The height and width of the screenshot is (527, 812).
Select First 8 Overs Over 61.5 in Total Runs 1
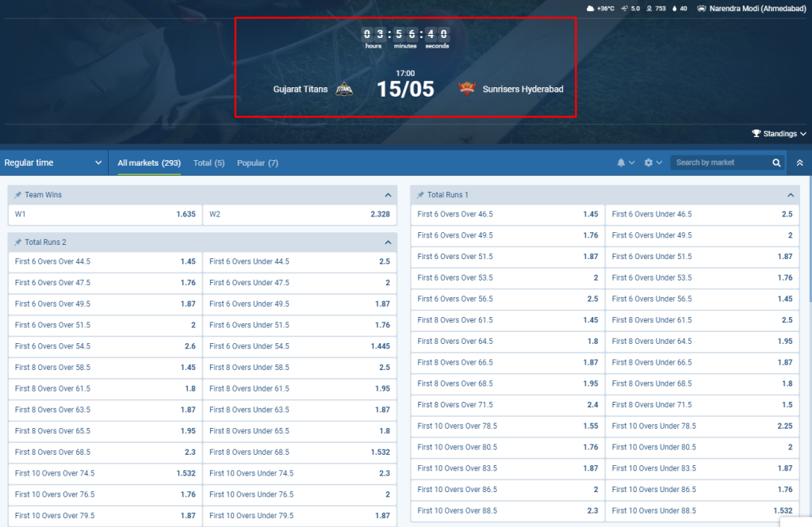click(507, 320)
